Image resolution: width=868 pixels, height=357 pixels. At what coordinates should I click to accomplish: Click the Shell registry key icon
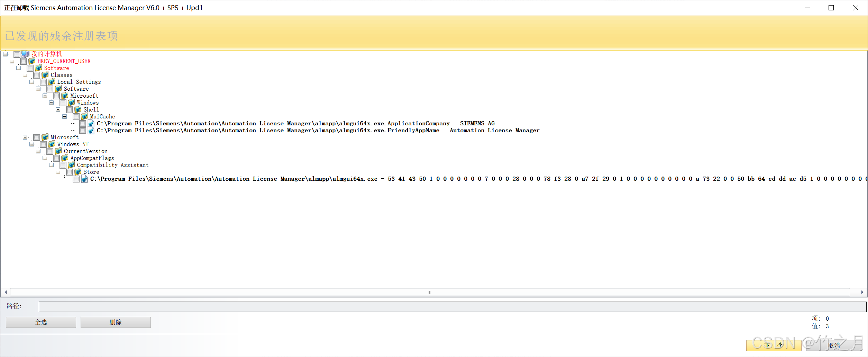click(78, 109)
